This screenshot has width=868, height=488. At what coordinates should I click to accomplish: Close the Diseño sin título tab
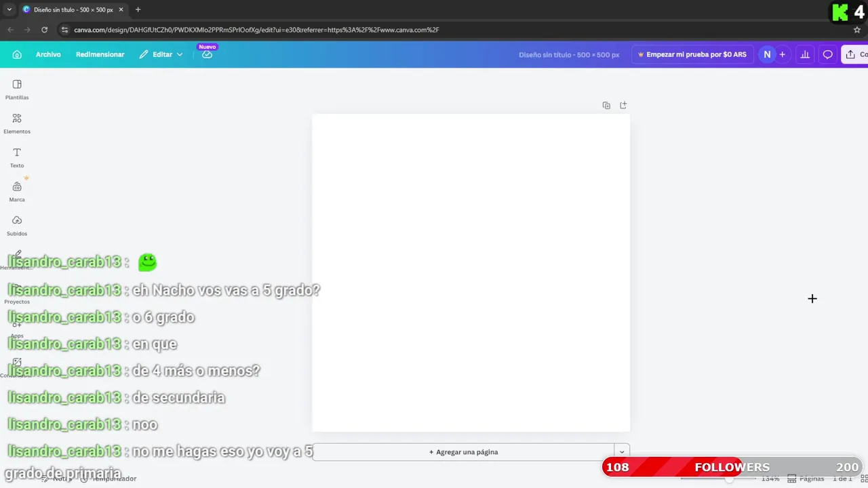121,9
